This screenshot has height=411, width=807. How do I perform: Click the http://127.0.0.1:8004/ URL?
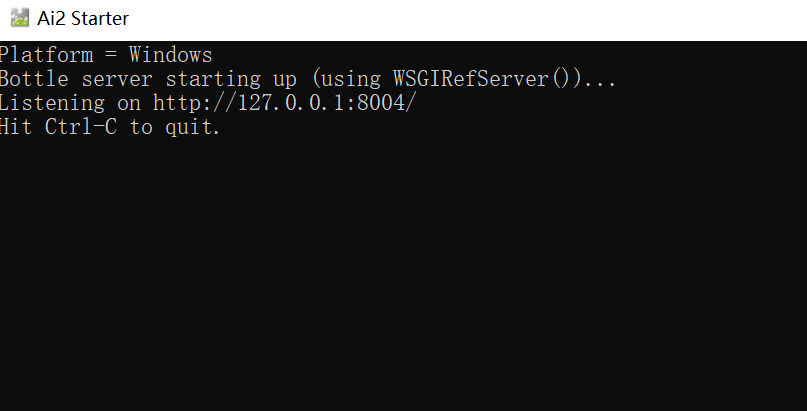point(284,103)
